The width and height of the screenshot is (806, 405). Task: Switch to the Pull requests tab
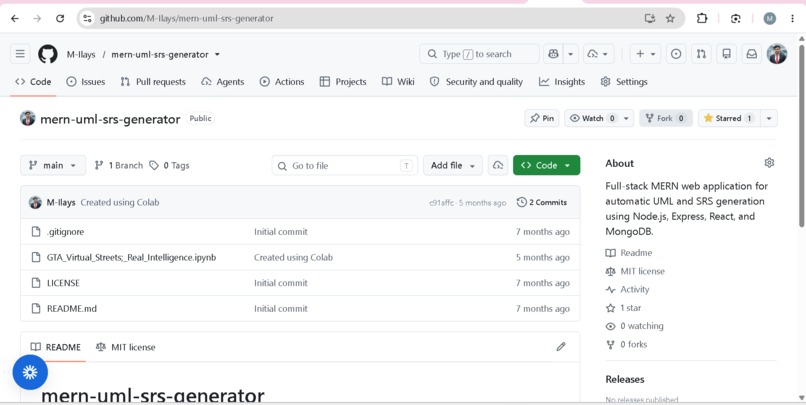[x=153, y=82]
